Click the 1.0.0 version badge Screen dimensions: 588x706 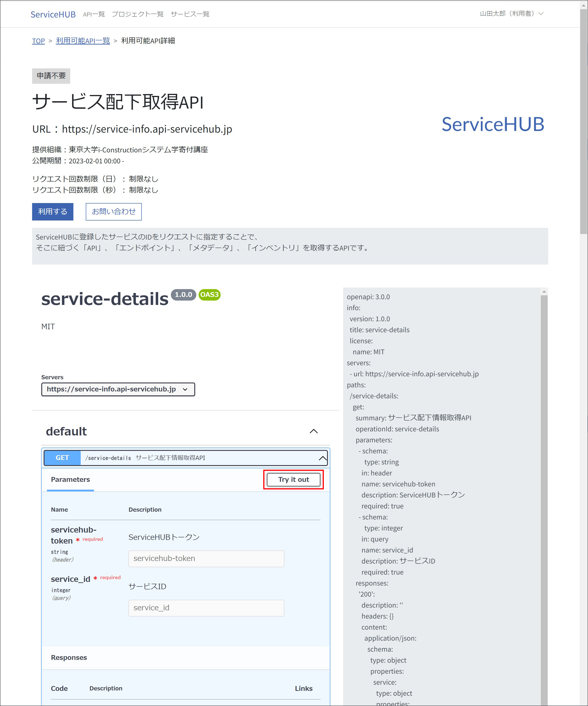[183, 295]
